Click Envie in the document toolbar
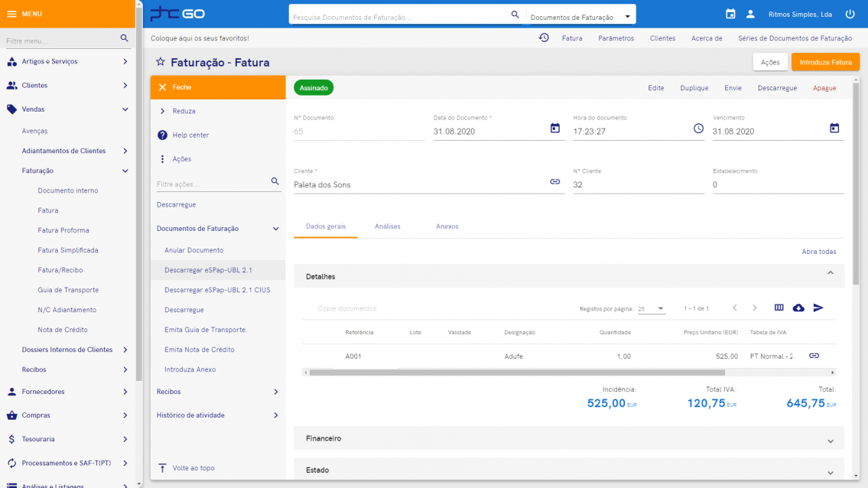Screen dimensions: 868x488 [x=733, y=88]
